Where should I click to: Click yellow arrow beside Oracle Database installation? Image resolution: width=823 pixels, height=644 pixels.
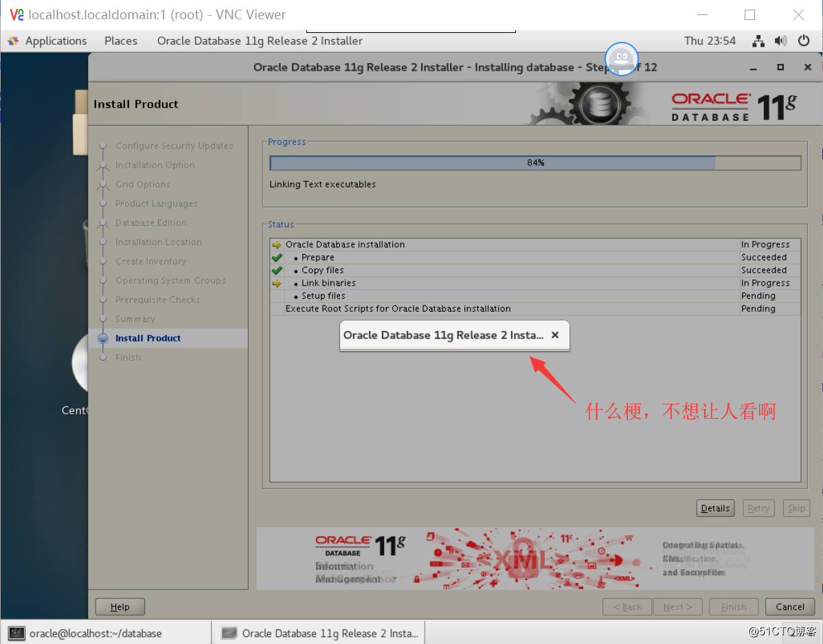tap(277, 244)
